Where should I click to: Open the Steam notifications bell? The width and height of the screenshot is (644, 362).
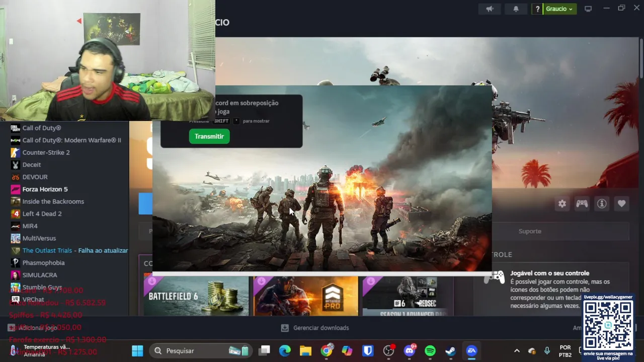pyautogui.click(x=516, y=9)
